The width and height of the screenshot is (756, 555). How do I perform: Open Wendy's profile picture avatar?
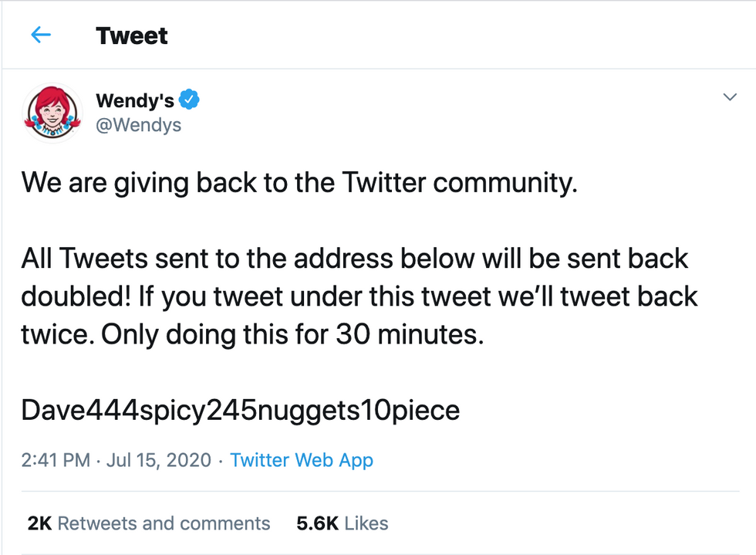point(53,112)
